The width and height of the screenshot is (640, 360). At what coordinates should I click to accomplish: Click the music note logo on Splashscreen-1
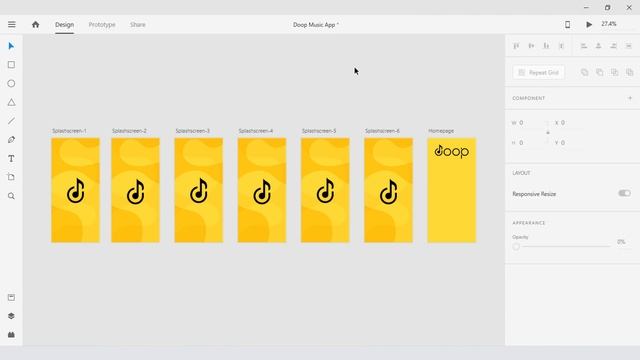click(76, 191)
